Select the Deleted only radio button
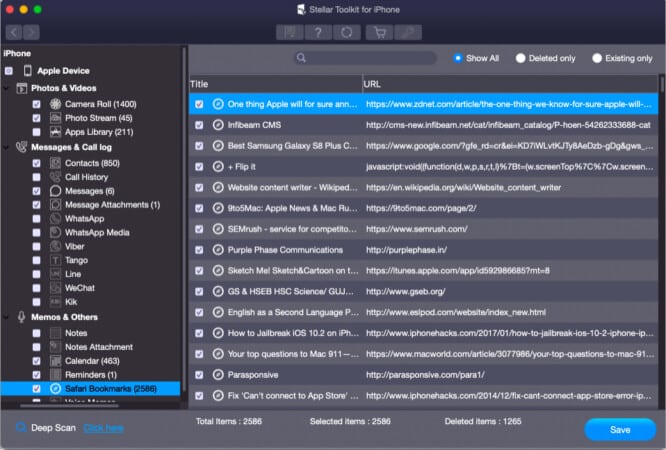 (522, 58)
